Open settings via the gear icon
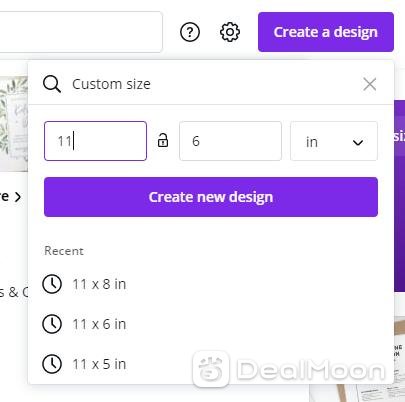 (x=230, y=32)
